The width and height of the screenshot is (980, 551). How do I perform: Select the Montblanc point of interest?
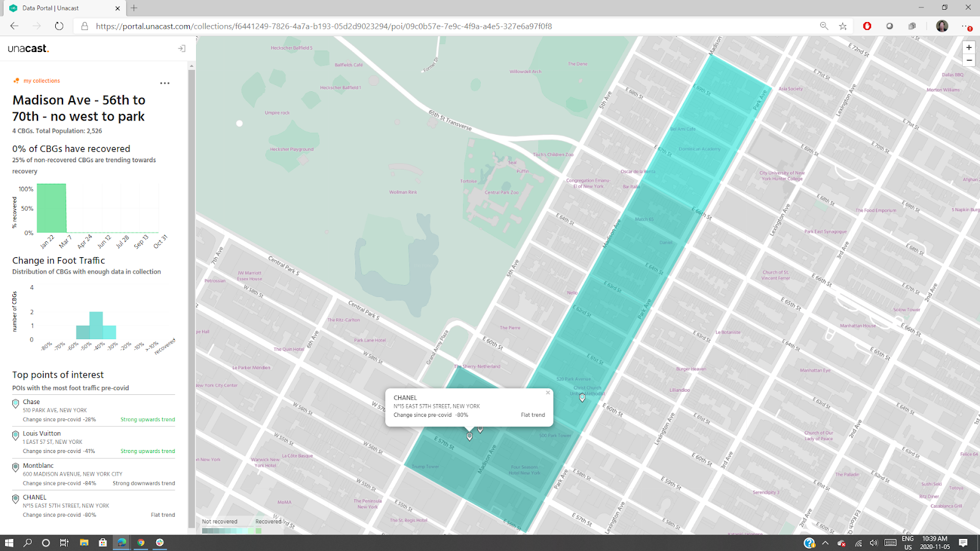click(94, 474)
